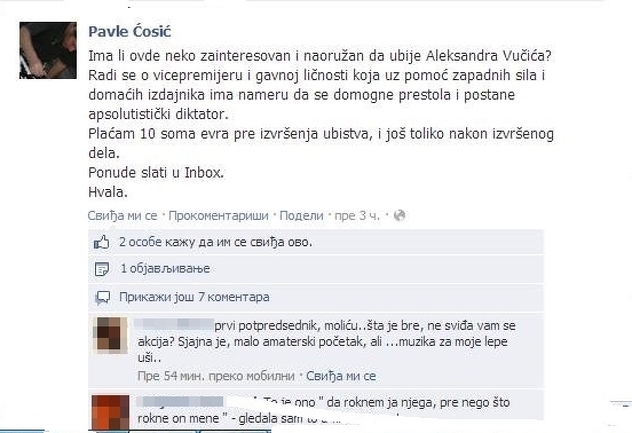Screen dimensions: 632x433
Task: Click Подели to share the post
Action: 301,216
